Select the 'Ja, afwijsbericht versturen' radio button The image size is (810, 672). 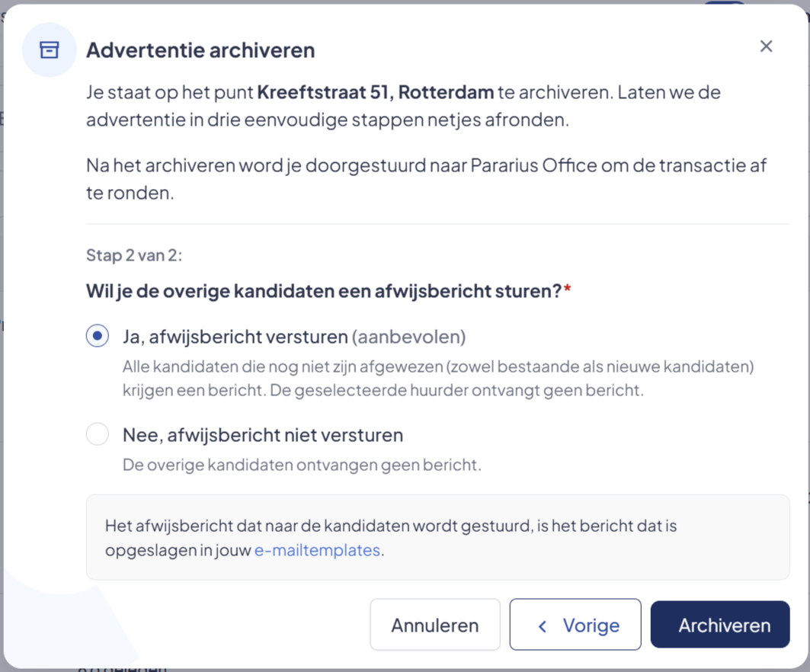(97, 336)
